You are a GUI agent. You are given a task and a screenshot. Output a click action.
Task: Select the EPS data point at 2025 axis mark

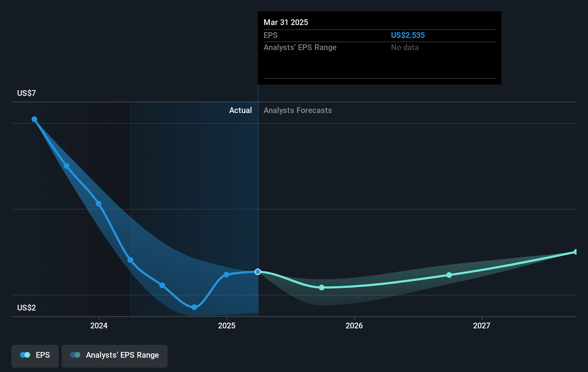click(x=226, y=275)
